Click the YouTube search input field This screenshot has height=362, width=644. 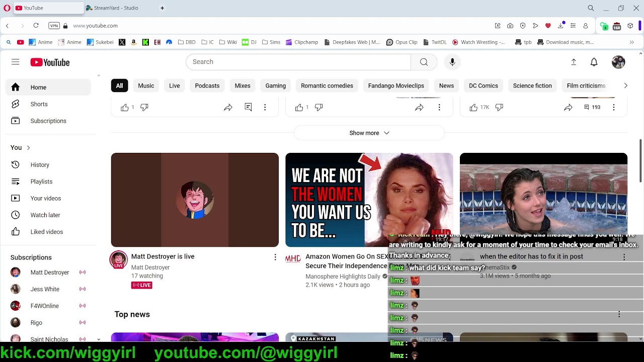[x=298, y=62]
